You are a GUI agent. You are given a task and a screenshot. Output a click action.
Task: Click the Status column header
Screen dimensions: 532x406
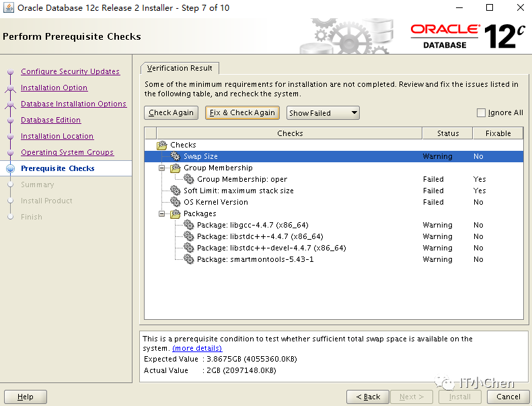pyautogui.click(x=447, y=133)
